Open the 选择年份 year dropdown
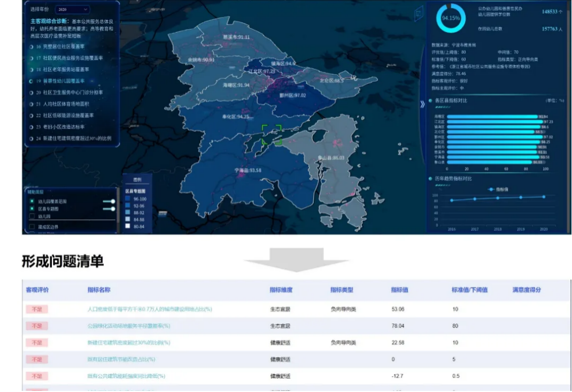Viewport: 572px width, 392px height. (75, 9)
